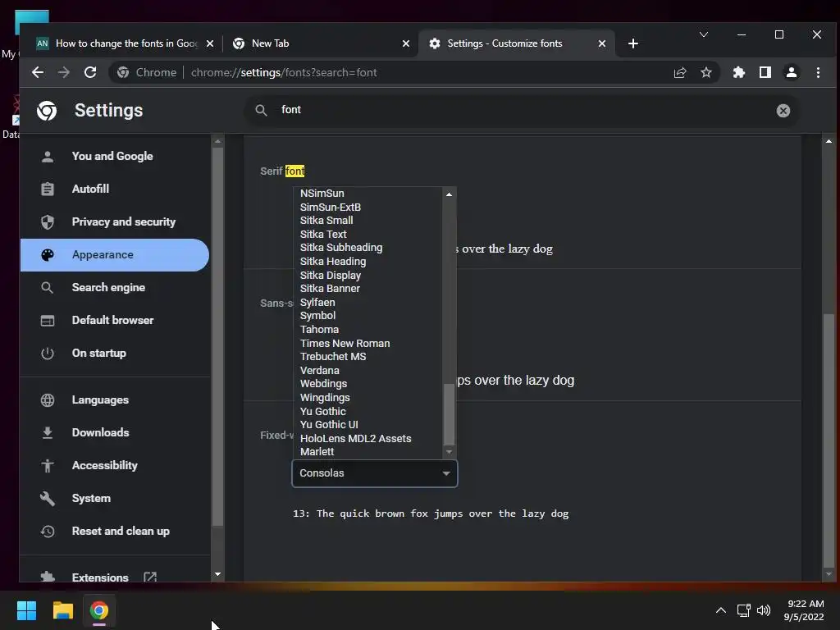Click the forward navigation arrow
The width and height of the screenshot is (840, 630).
pyautogui.click(x=64, y=72)
